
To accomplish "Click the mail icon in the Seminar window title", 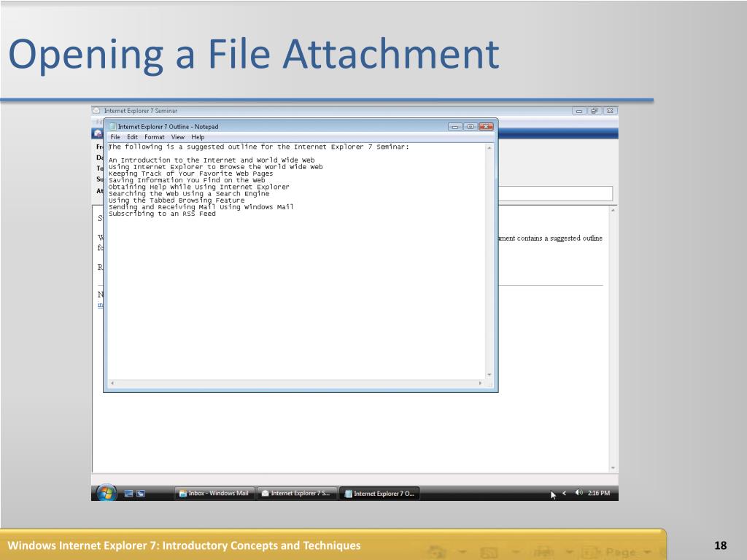I will (96, 111).
